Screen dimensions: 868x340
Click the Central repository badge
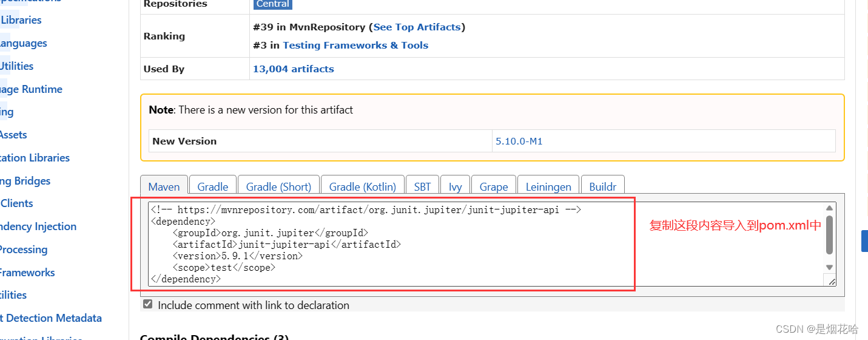(273, 4)
